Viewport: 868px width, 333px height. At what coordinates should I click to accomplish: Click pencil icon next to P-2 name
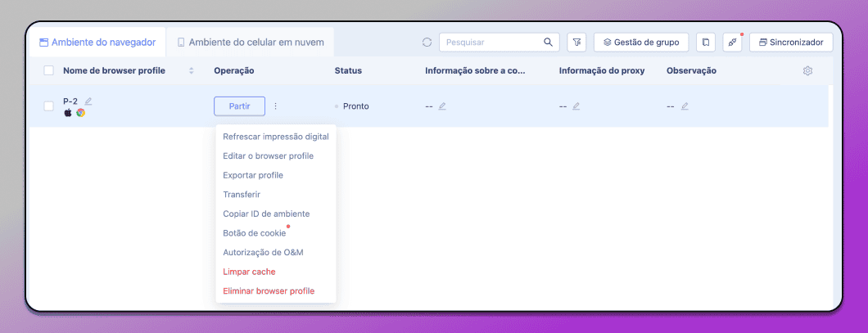(88, 101)
